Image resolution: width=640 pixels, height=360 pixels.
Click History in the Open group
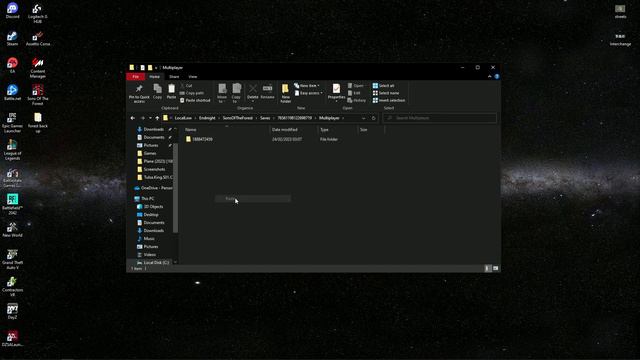(x=357, y=100)
